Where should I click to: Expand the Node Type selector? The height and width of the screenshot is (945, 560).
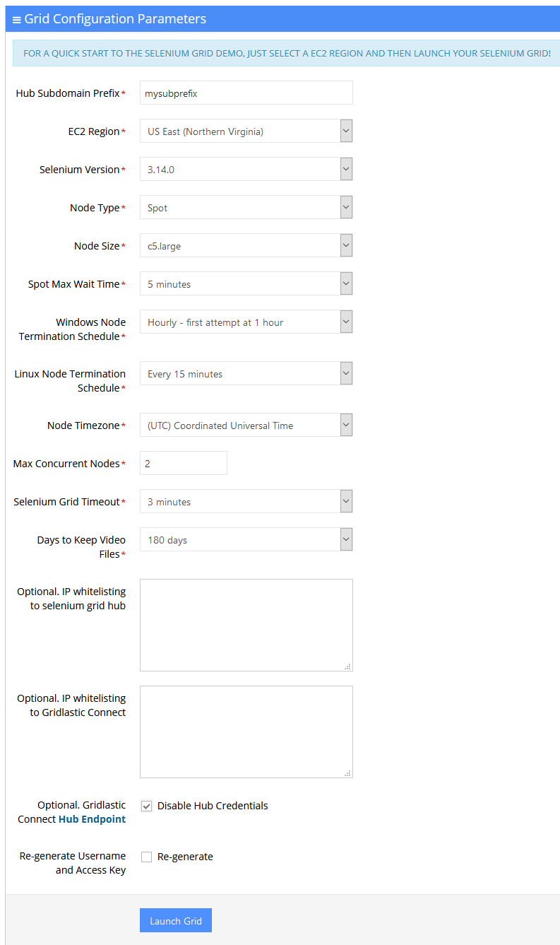point(345,207)
